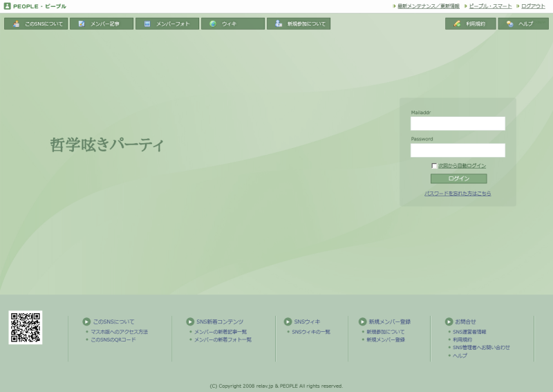
Task: Click arrow icon beside footer SNS新着コンテンツ
Action: click(x=190, y=321)
